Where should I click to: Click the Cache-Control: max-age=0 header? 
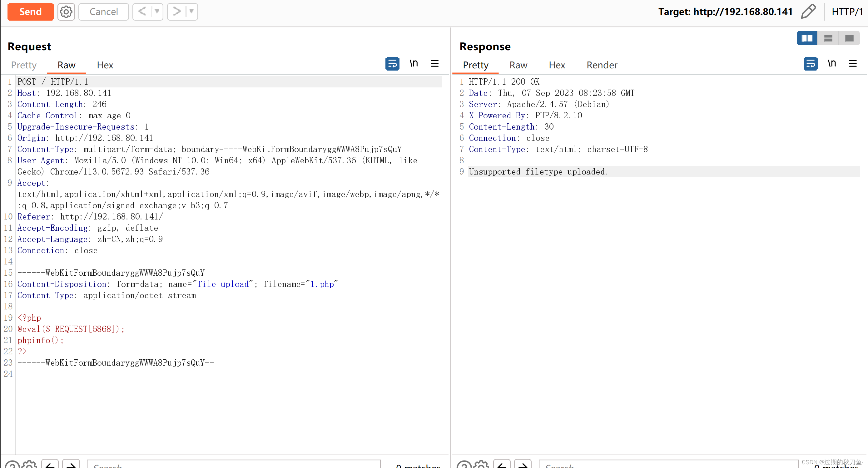[74, 116]
